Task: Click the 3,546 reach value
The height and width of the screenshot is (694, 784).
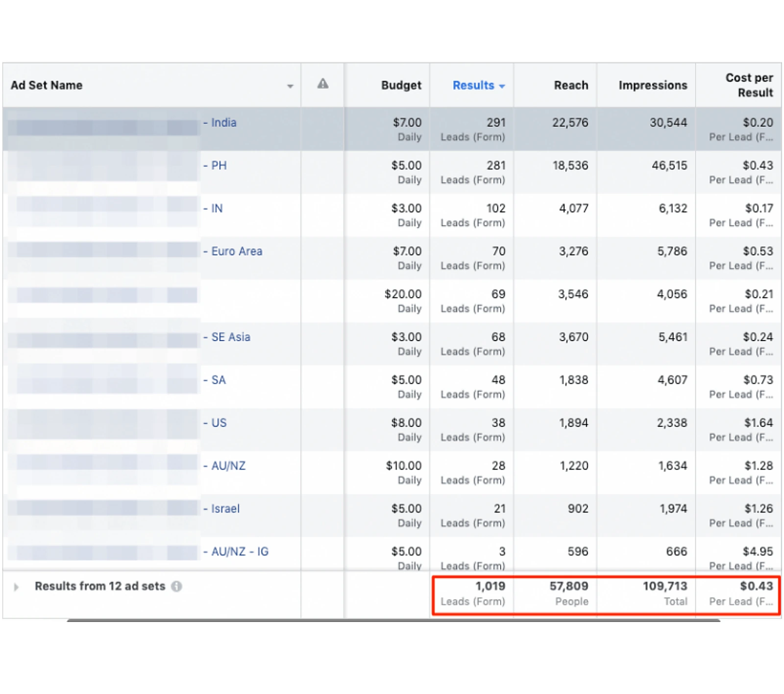Action: tap(573, 294)
